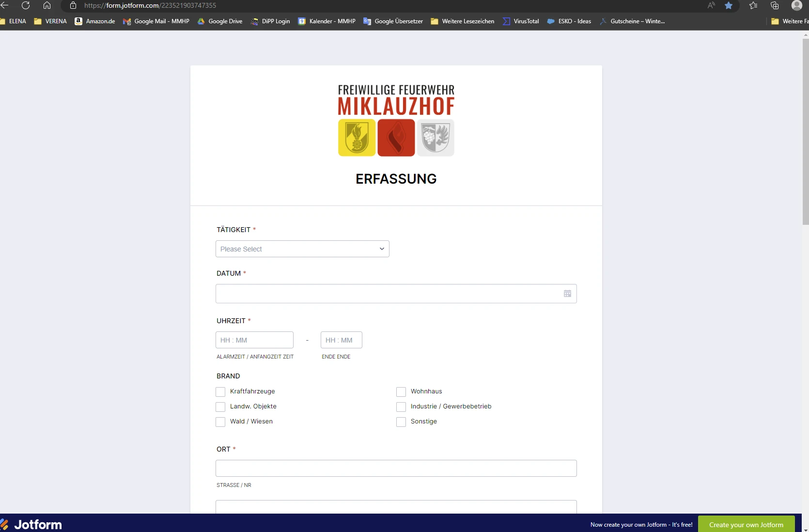This screenshot has height=532, width=809.
Task: Enable the Wohnhaus checkbox
Action: coord(401,392)
